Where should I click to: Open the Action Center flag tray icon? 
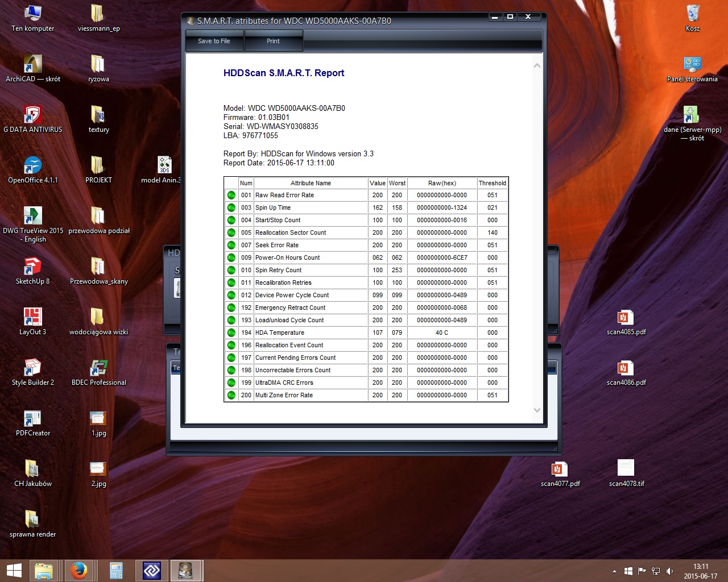(642, 571)
